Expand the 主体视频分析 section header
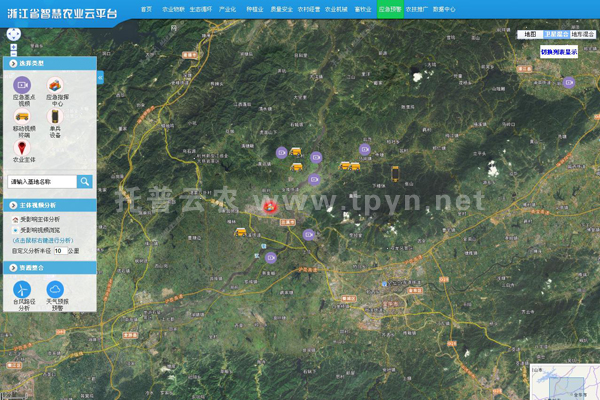Image resolution: width=600 pixels, height=400 pixels. pyautogui.click(x=50, y=204)
